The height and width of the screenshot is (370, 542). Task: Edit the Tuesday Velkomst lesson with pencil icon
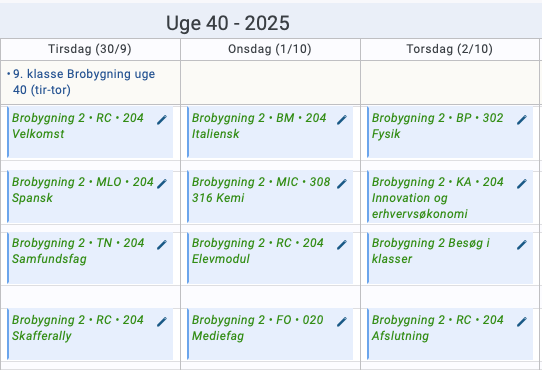tap(162, 120)
